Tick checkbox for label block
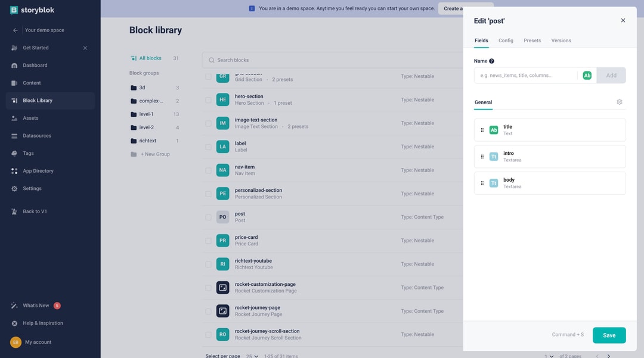Viewport: 644px width, 358px height. 208,147
